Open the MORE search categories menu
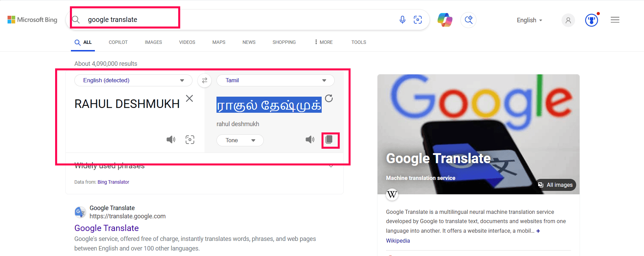This screenshot has height=256, width=644. pos(324,42)
